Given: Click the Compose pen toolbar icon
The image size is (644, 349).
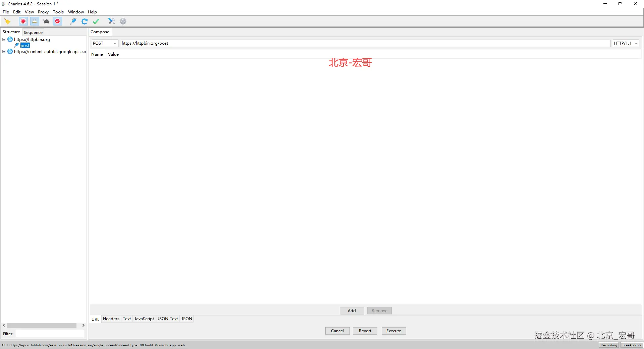Looking at the screenshot, I should pyautogui.click(x=73, y=21).
